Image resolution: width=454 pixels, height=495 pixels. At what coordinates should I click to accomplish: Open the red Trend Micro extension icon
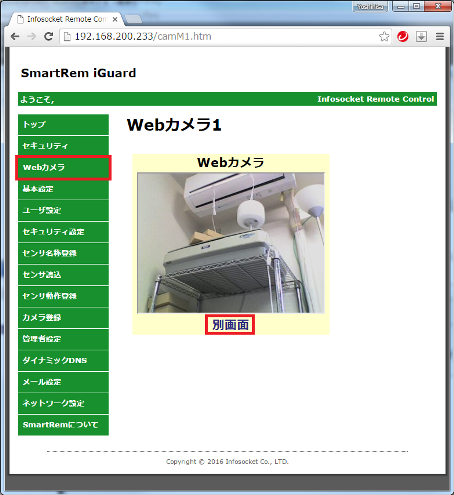403,36
